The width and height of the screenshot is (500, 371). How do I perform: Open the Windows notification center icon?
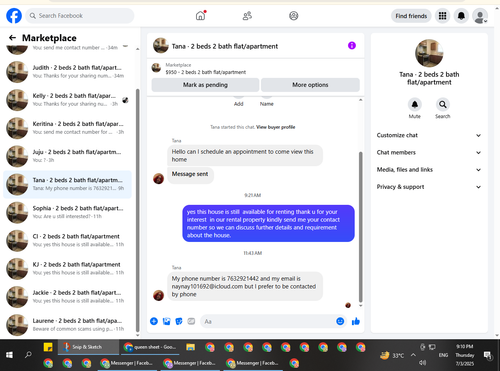click(x=488, y=355)
